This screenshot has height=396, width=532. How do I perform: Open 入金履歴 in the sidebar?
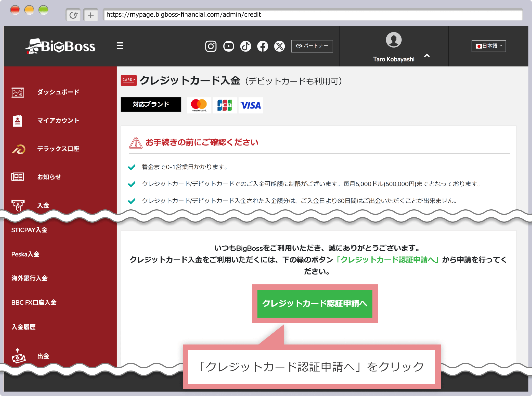(x=24, y=327)
